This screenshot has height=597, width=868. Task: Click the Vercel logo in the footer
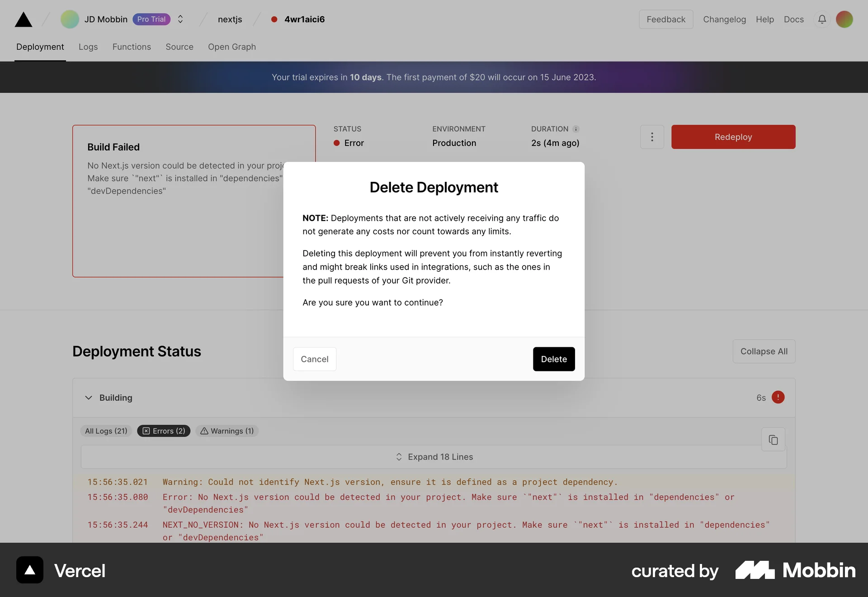pos(29,570)
